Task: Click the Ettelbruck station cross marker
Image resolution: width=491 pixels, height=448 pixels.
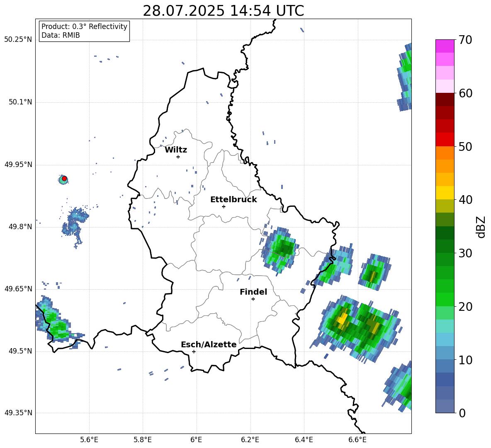Action: (224, 206)
